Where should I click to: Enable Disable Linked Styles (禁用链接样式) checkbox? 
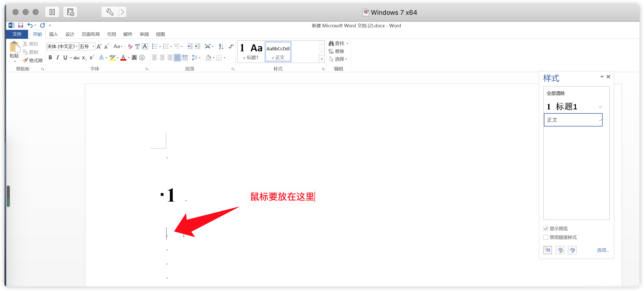tap(546, 237)
